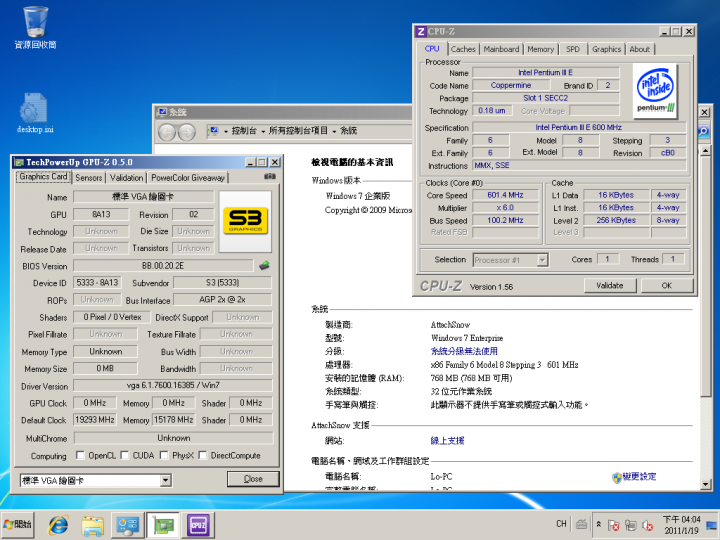Click the BIOS Version field BB.00.20.2E

click(163, 266)
